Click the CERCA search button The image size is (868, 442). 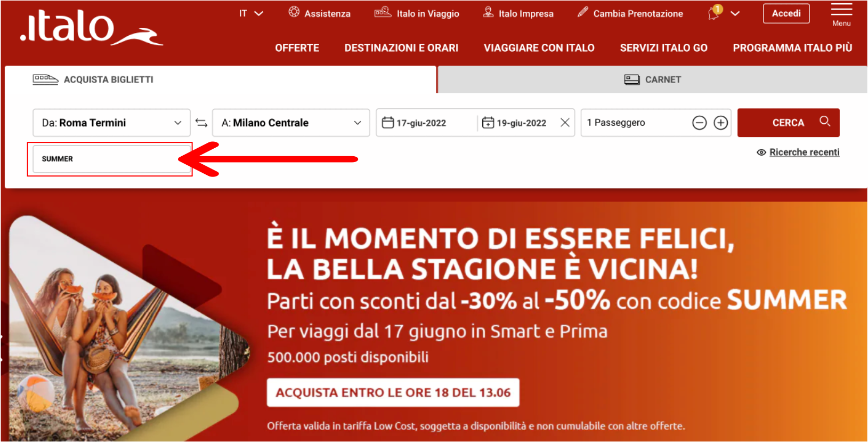788,123
